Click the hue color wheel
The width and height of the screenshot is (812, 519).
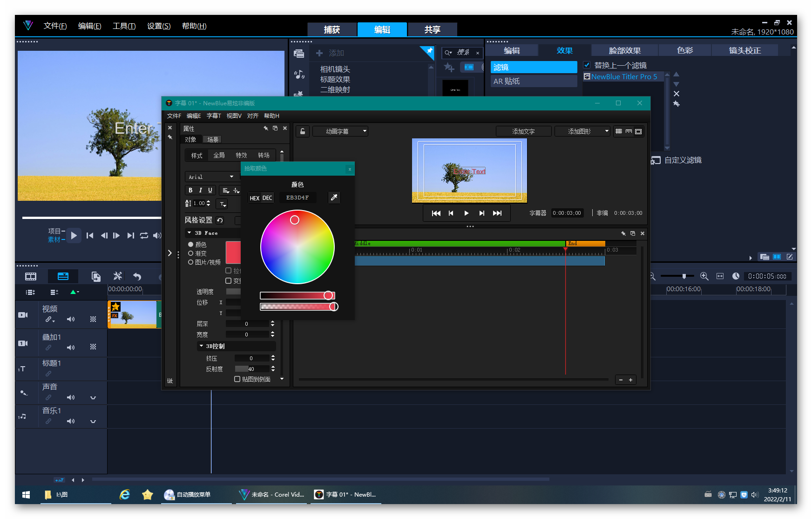pos(298,247)
